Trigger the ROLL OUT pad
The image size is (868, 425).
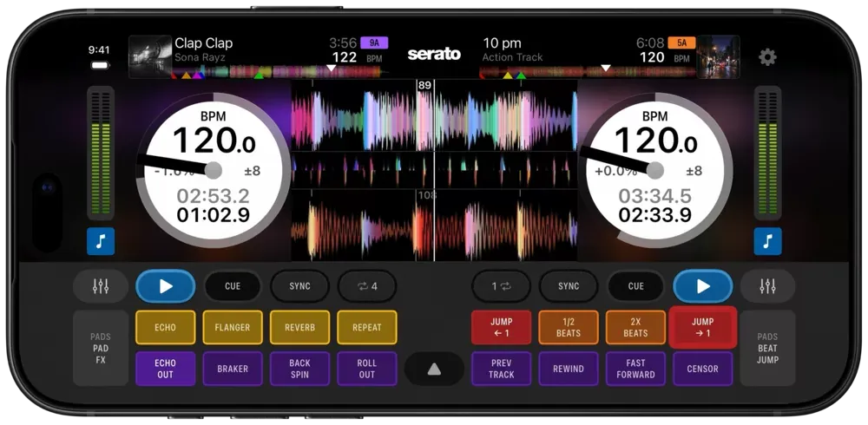coord(367,369)
